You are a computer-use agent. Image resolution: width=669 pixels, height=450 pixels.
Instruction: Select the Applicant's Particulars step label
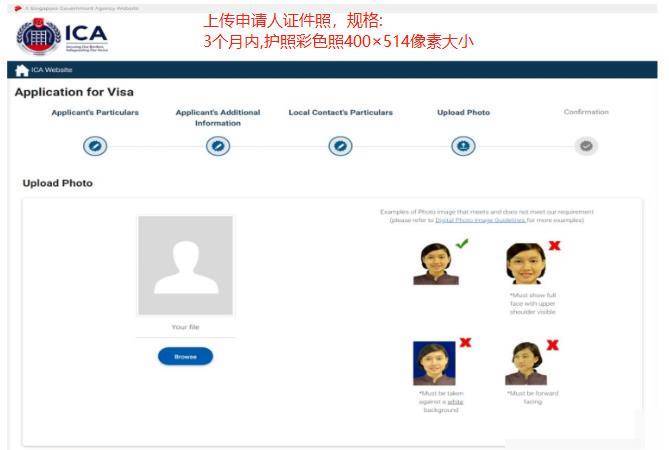(x=95, y=113)
